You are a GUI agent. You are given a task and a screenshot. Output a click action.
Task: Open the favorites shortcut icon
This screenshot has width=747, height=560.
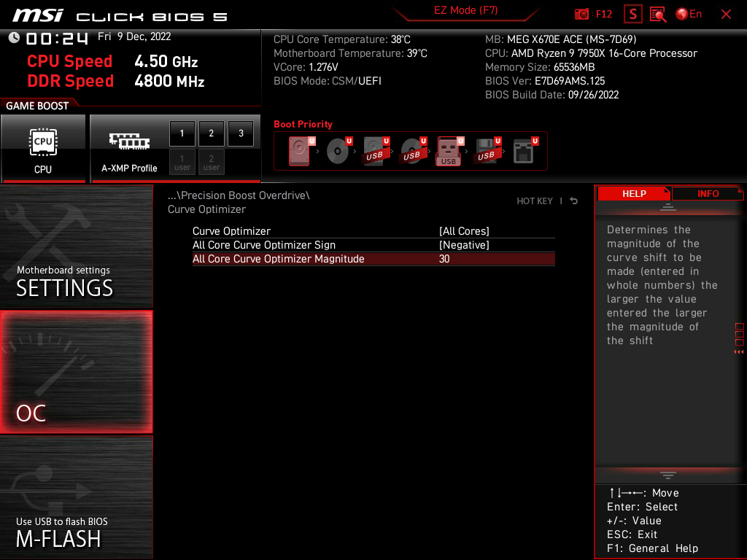(x=632, y=13)
